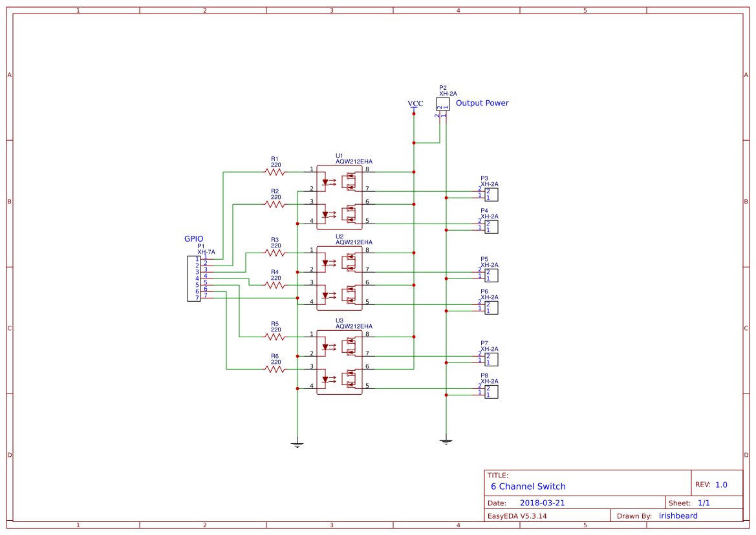
Task: Select the 6 Channel Switch title text
Action: click(x=528, y=486)
